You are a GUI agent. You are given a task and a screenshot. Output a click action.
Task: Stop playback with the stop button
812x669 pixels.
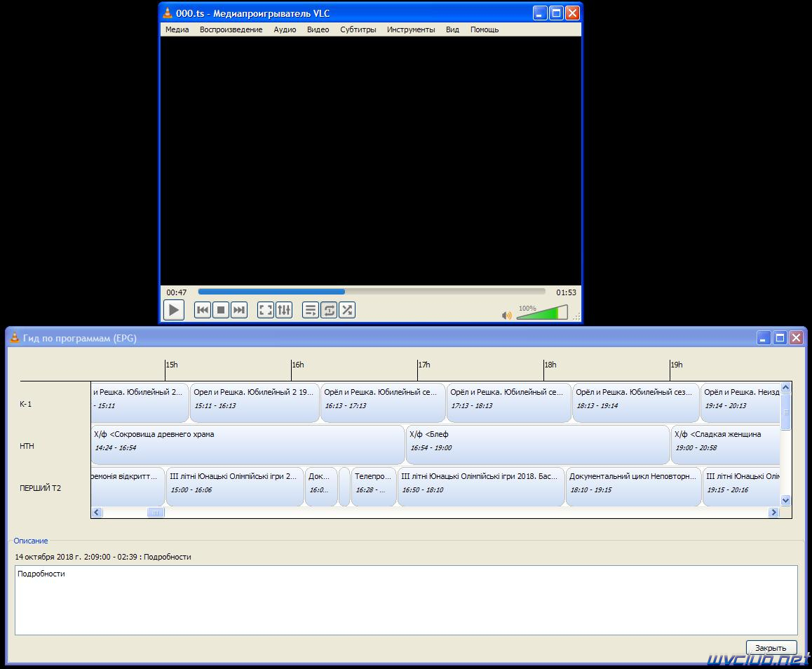(221, 310)
